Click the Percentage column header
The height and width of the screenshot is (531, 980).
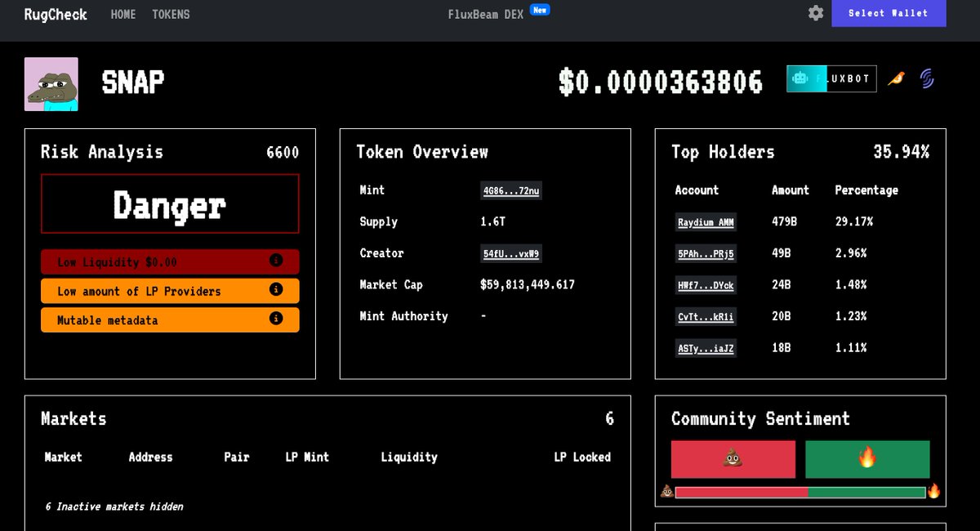point(866,190)
